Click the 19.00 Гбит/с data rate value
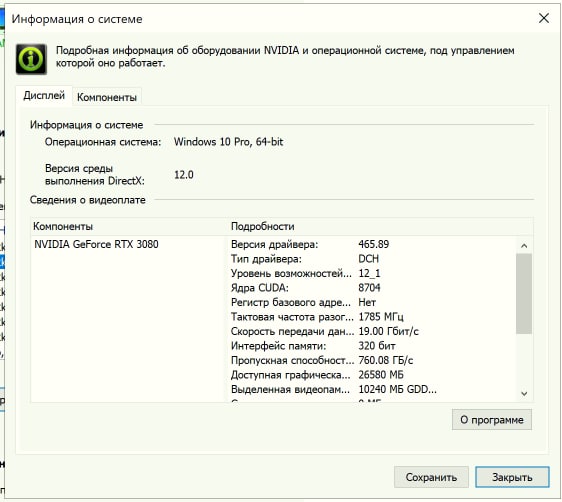 tap(388, 331)
